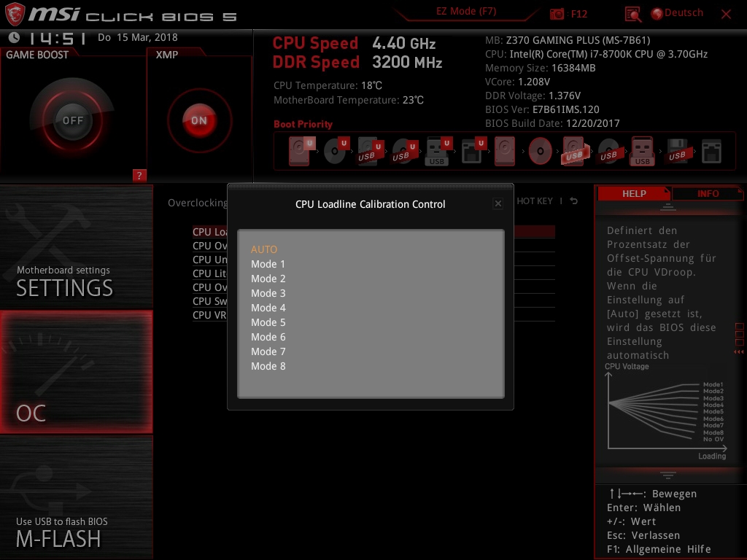This screenshot has height=560, width=747.
Task: Select the USB floppy boot device icon
Action: click(678, 151)
